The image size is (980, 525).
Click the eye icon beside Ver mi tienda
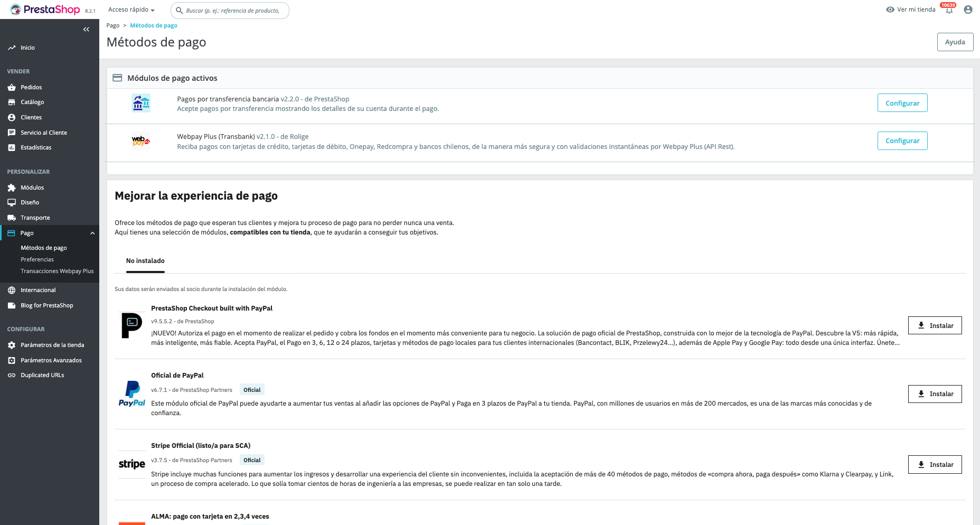tap(890, 10)
